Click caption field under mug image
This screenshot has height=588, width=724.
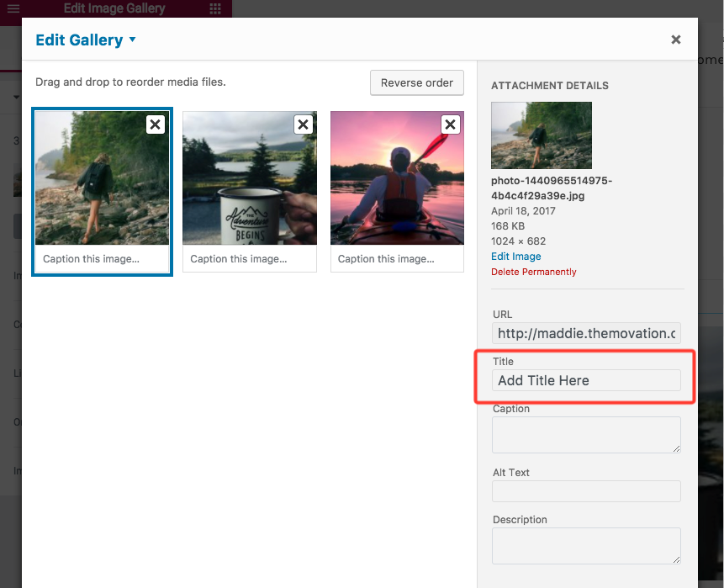(x=250, y=258)
